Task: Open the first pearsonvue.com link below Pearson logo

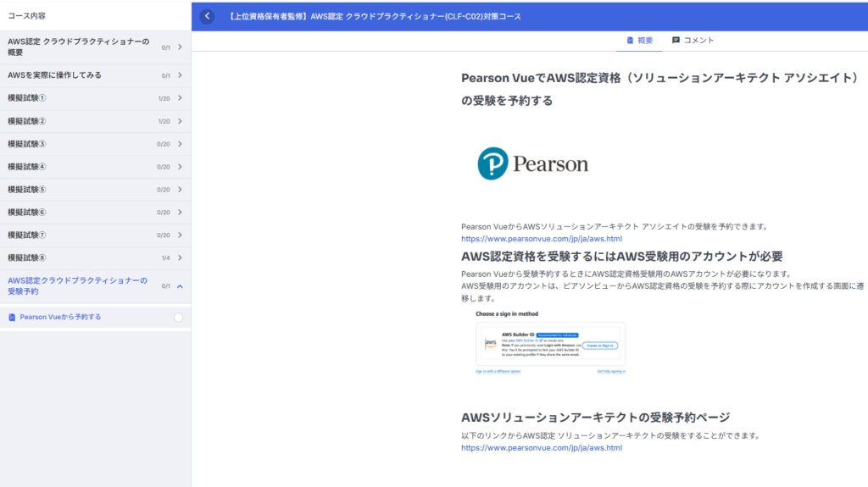Action: coord(541,239)
